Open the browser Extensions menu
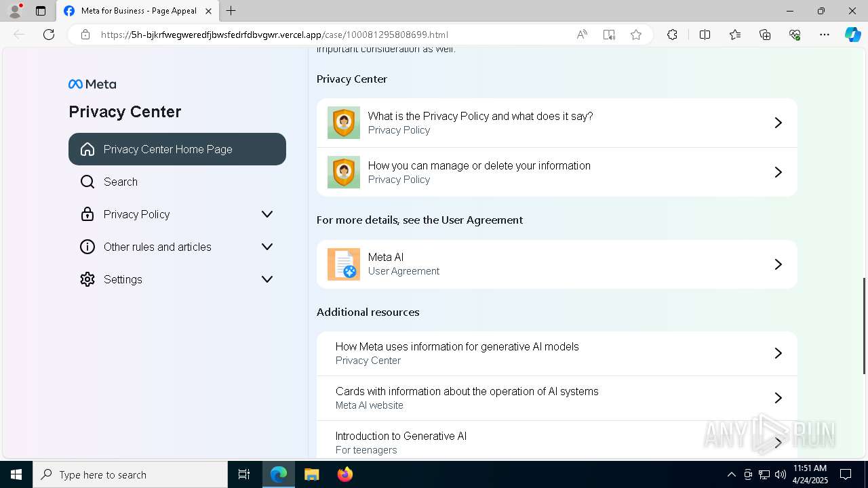This screenshot has height=488, width=868. point(672,35)
